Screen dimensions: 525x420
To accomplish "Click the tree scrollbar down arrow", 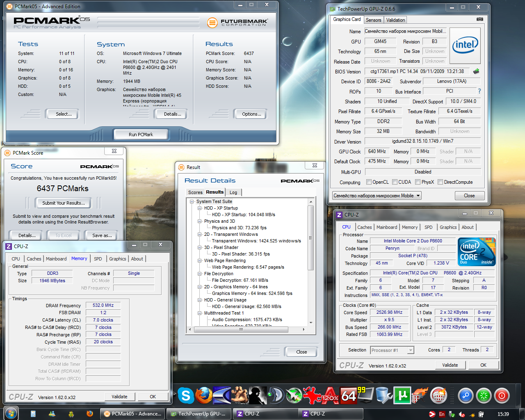I will point(311,323).
